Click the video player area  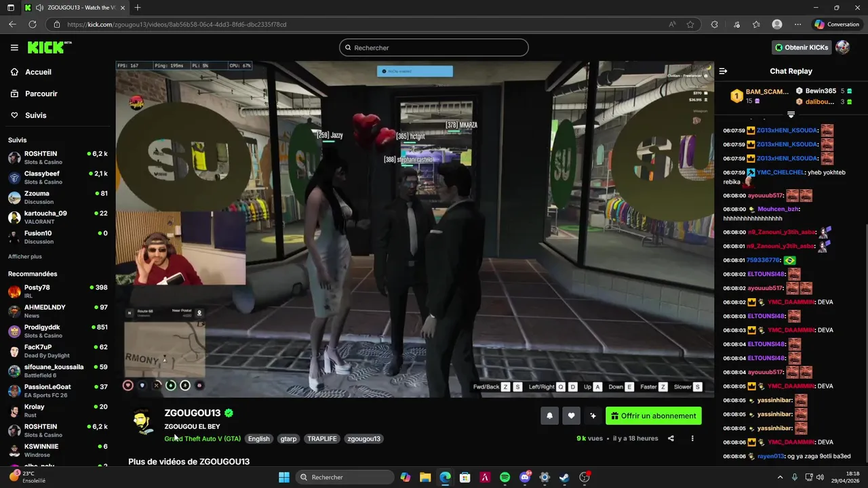[x=414, y=229]
